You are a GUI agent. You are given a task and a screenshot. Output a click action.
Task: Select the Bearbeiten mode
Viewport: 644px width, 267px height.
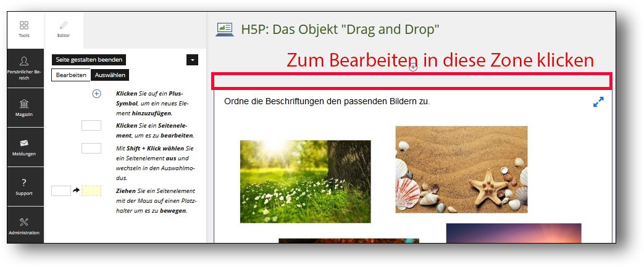coord(71,75)
